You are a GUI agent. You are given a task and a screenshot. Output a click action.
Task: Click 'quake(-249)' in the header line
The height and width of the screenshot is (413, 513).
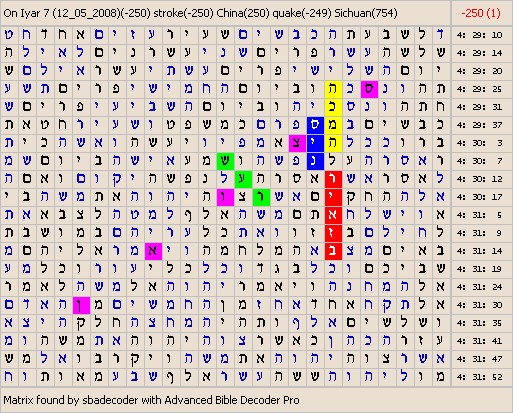[302, 13]
